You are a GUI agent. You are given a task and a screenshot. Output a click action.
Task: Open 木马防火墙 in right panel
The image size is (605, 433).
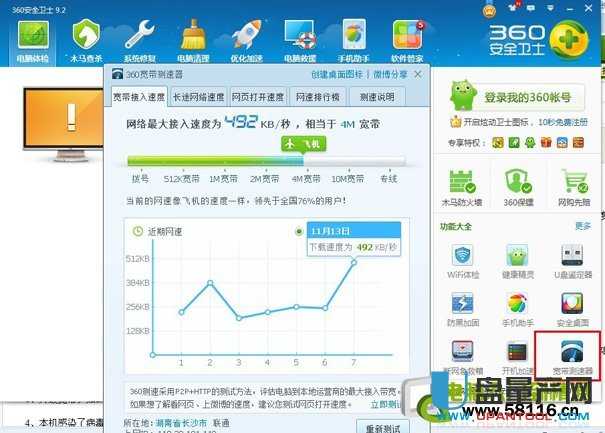[461, 188]
